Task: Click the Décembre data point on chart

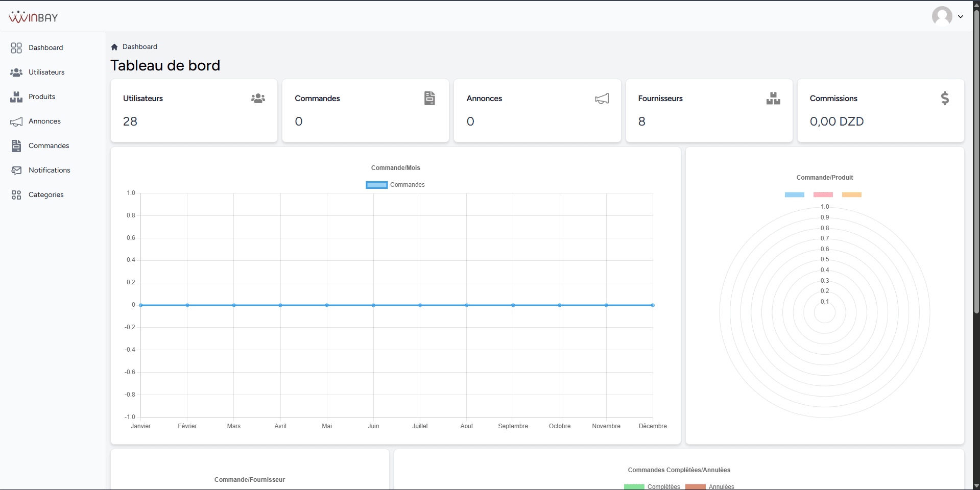Action: (653, 305)
